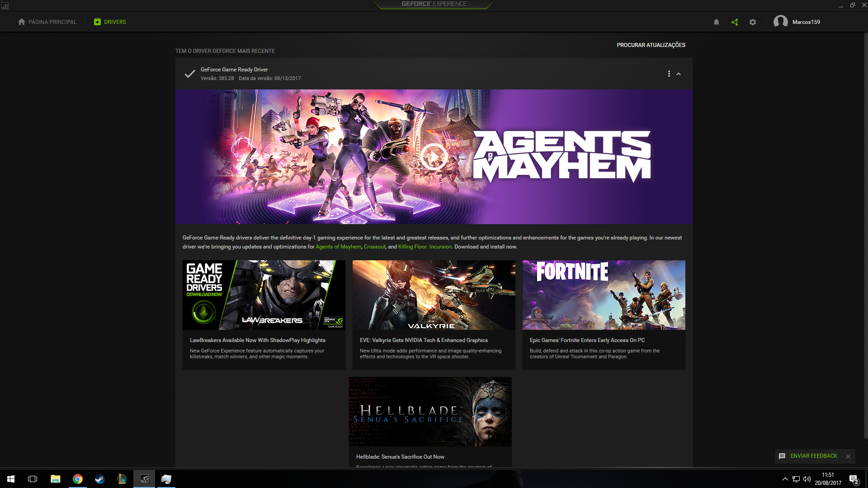Open League of Legends taskbar icon

pos(122,479)
